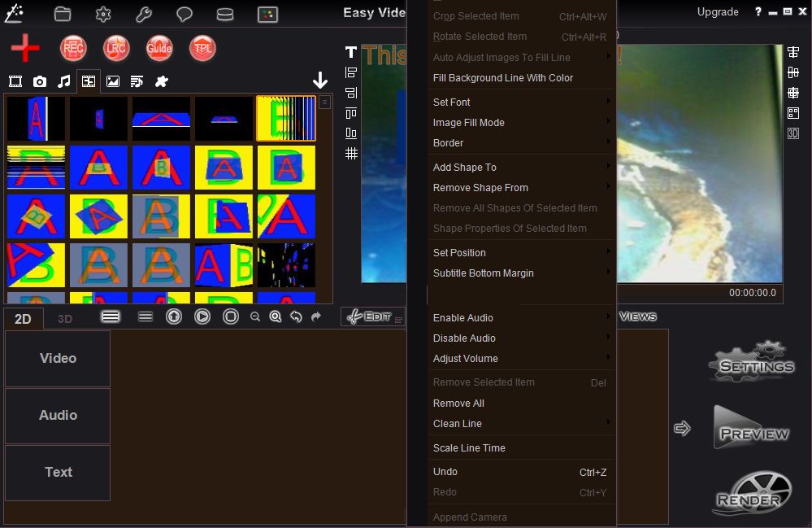Choose Remove All from context menu
812x528 pixels.
(522, 404)
